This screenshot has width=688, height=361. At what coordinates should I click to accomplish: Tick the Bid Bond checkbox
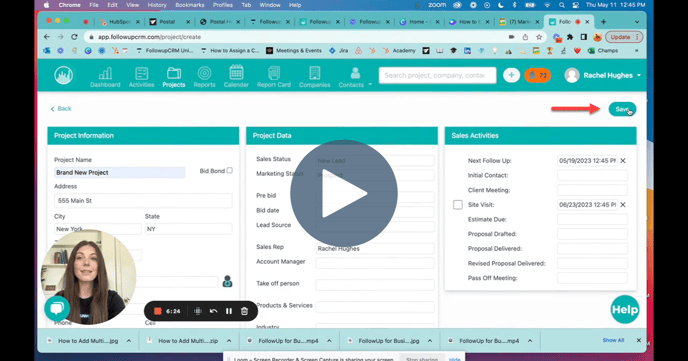[229, 170]
